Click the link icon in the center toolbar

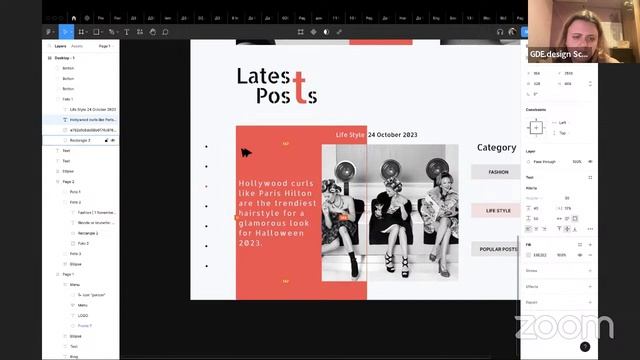339,32
